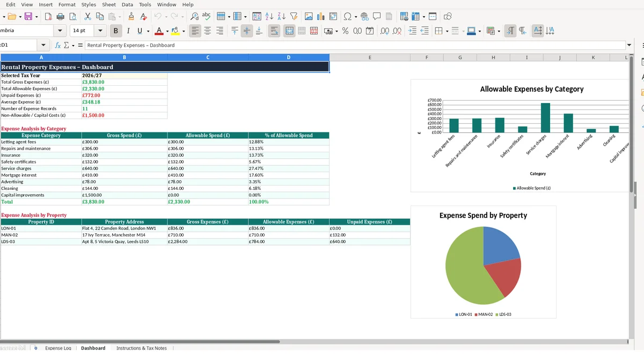This screenshot has width=644, height=362.
Task: Format cells as date
Action: pyautogui.click(x=370, y=31)
